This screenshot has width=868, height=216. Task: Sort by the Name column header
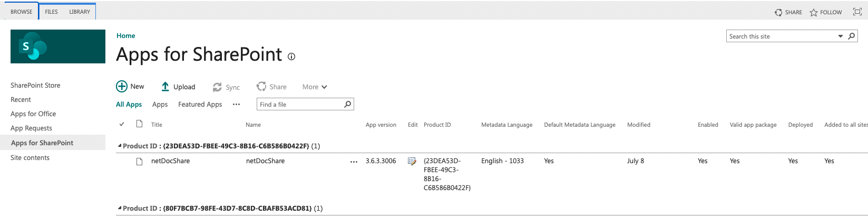pyautogui.click(x=253, y=125)
